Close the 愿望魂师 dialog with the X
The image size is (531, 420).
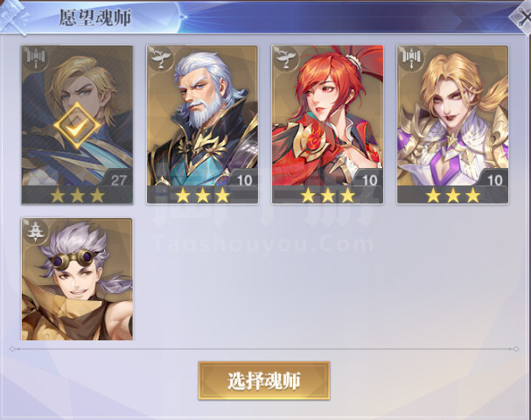coord(522,17)
